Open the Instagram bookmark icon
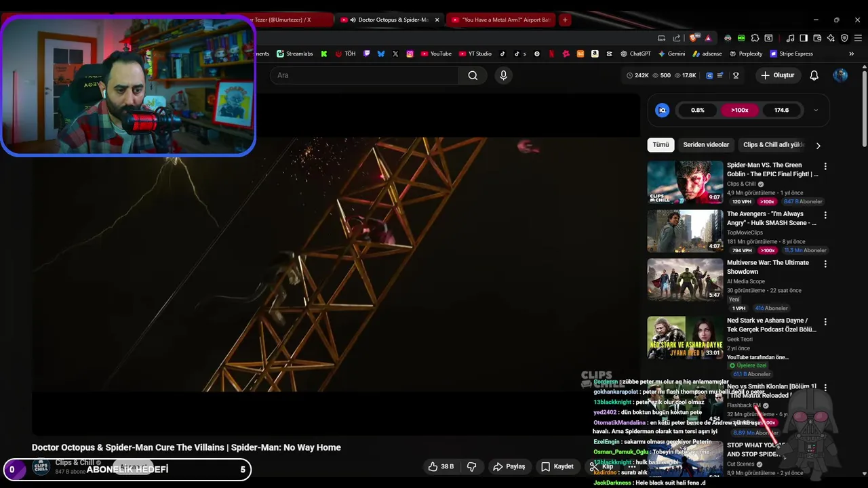This screenshot has width=868, height=488. point(410,54)
